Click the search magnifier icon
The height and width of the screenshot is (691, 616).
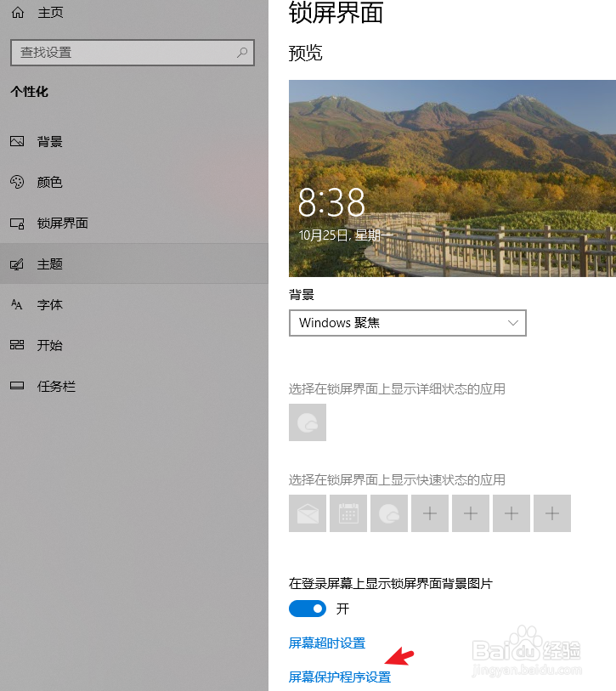[x=242, y=53]
